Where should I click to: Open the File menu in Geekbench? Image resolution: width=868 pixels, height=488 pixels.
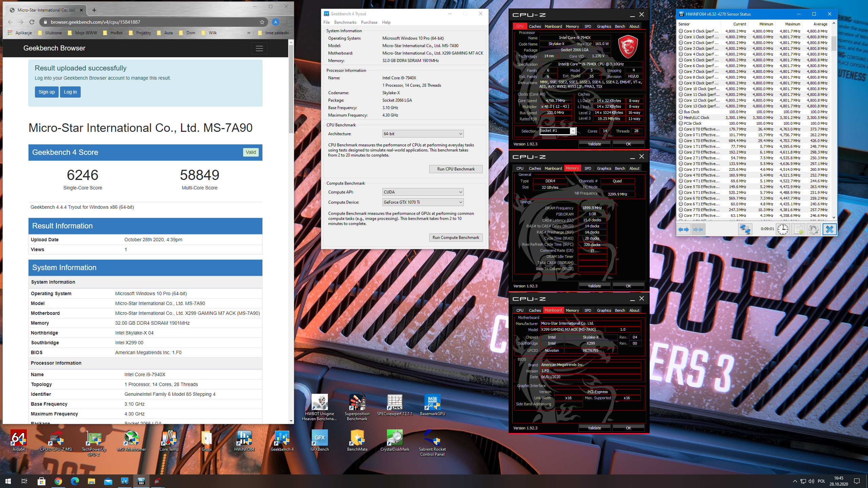pos(327,22)
